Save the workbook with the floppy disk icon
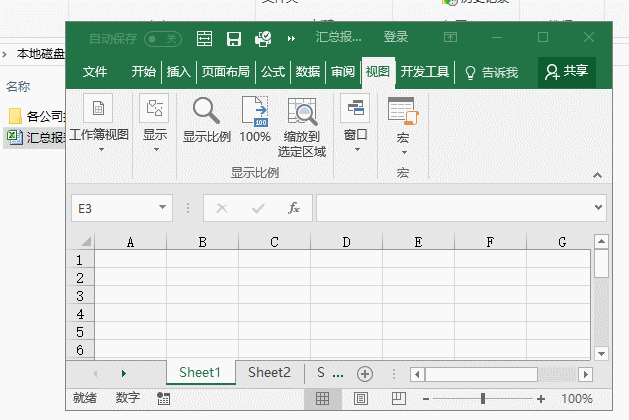This screenshot has width=629, height=420. coord(234,39)
